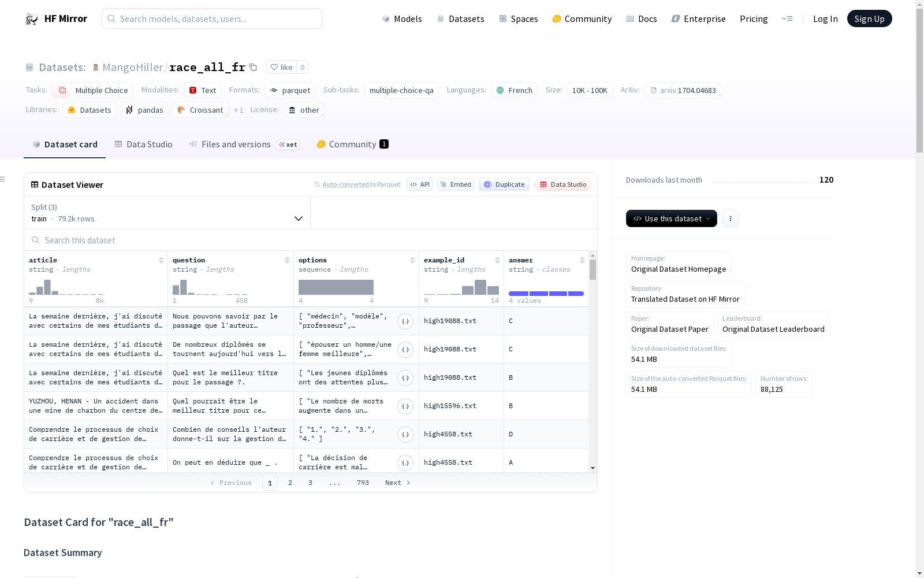Screen dimensions: 924x578
Task: Open Community in the top navigation
Action: tap(582, 18)
